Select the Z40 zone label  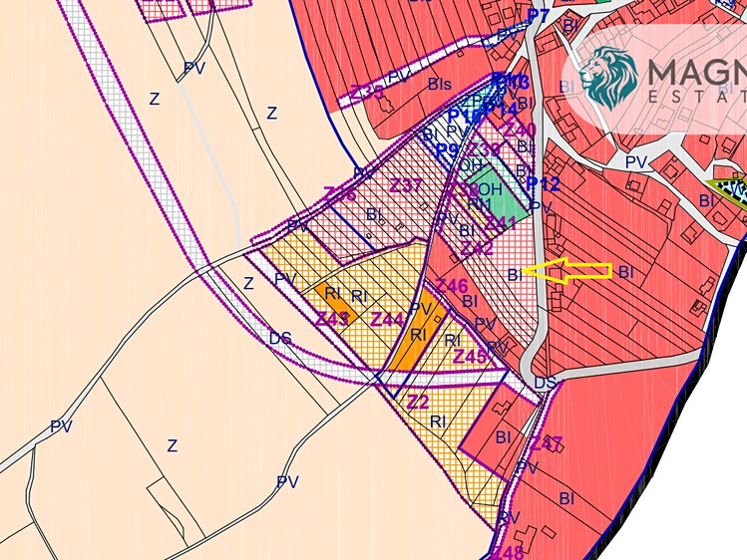tap(520, 130)
